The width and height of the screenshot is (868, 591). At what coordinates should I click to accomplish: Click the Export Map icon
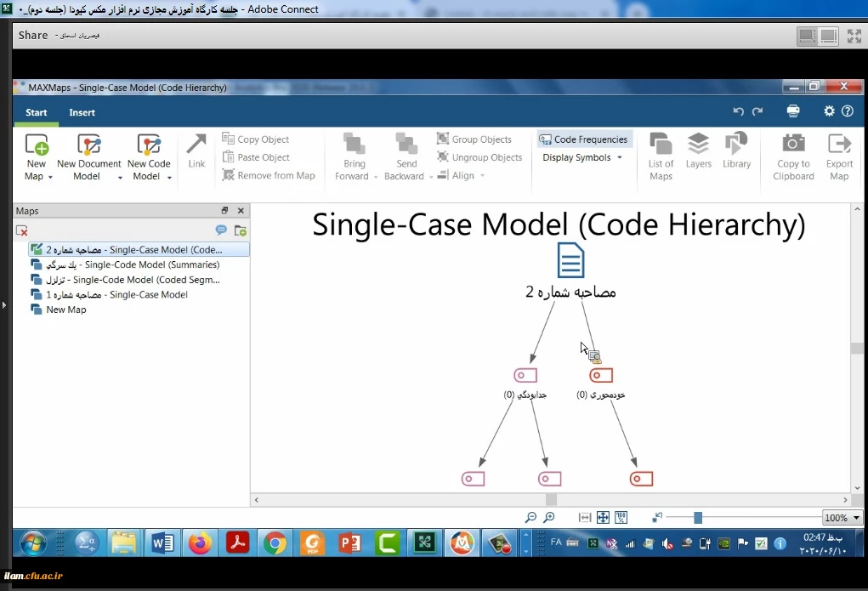click(x=839, y=145)
